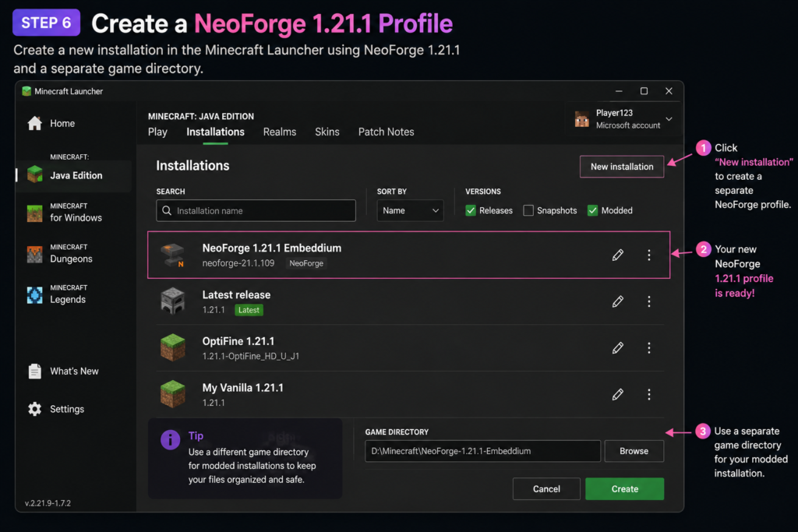
Task: Click the search magnifier icon
Action: click(167, 210)
